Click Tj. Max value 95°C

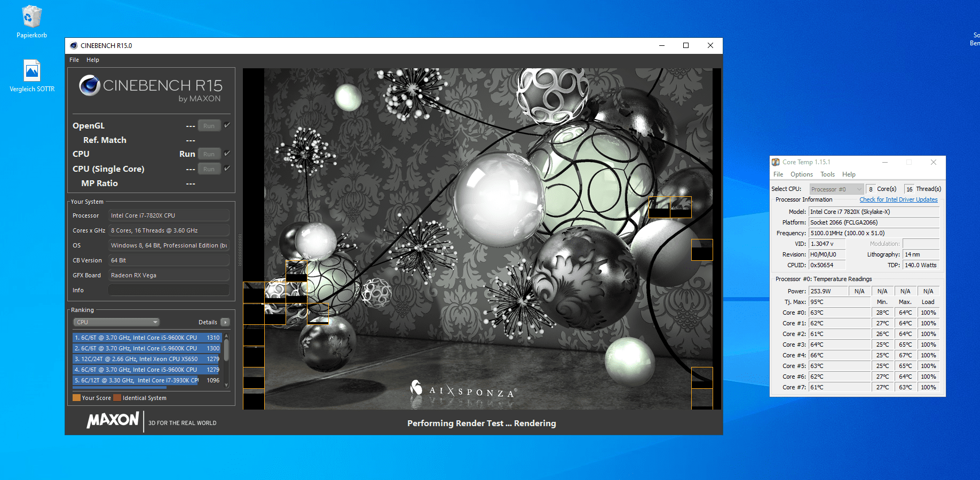[839, 302]
